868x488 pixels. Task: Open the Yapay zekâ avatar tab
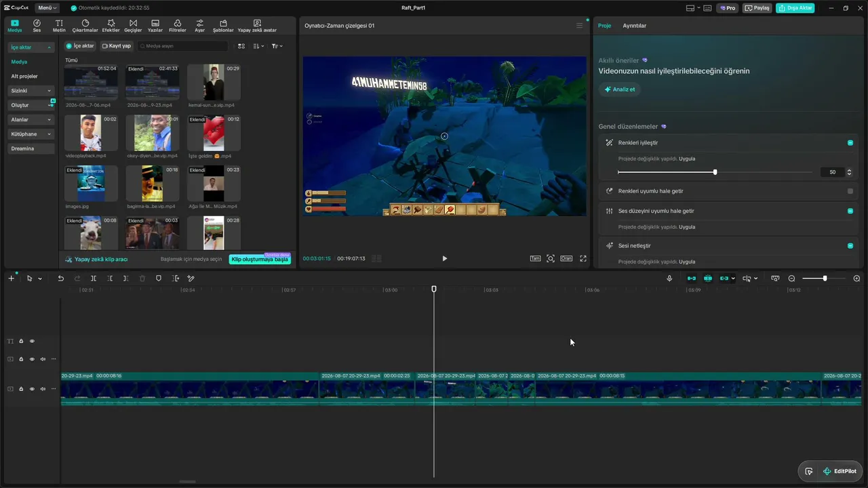click(257, 26)
